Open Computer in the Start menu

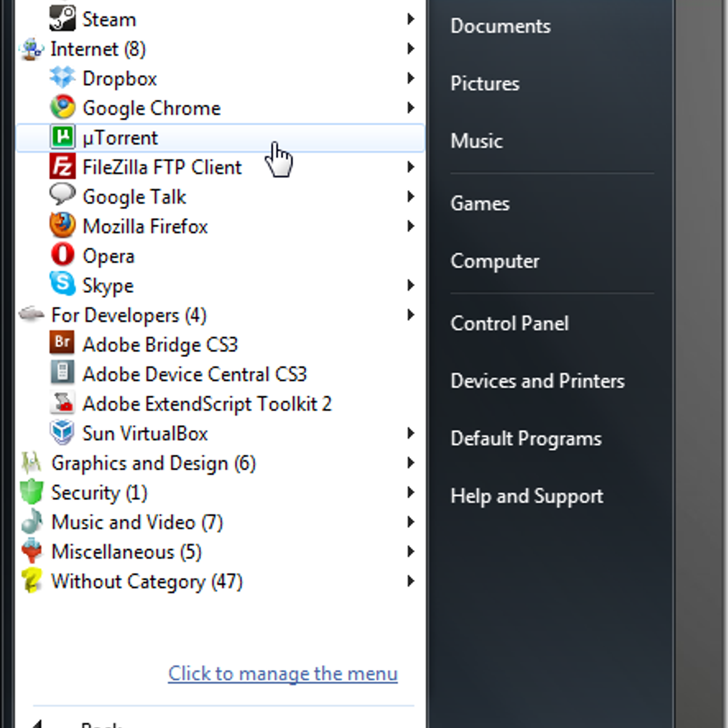[x=495, y=262]
